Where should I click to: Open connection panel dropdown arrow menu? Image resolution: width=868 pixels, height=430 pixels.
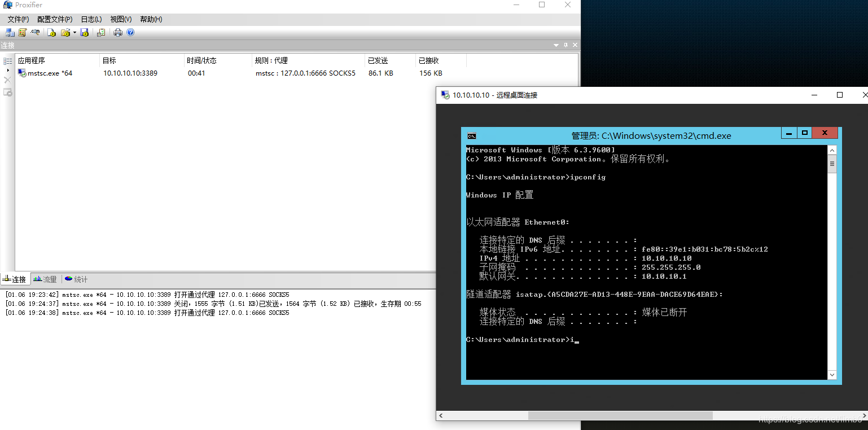click(x=556, y=45)
